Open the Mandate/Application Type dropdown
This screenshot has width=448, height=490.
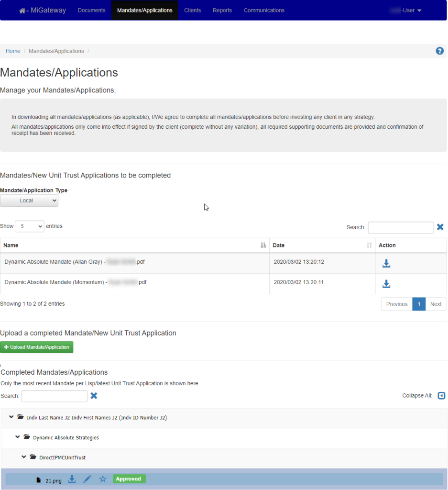pyautogui.click(x=29, y=200)
